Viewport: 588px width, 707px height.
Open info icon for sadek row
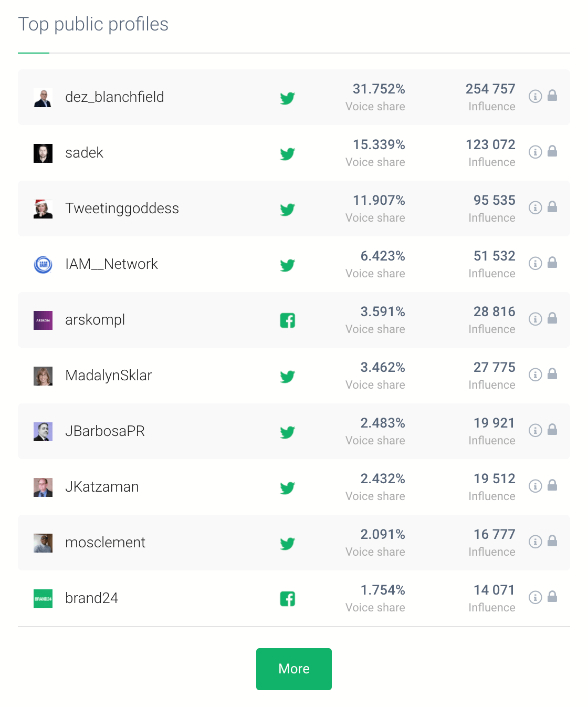[x=535, y=152]
